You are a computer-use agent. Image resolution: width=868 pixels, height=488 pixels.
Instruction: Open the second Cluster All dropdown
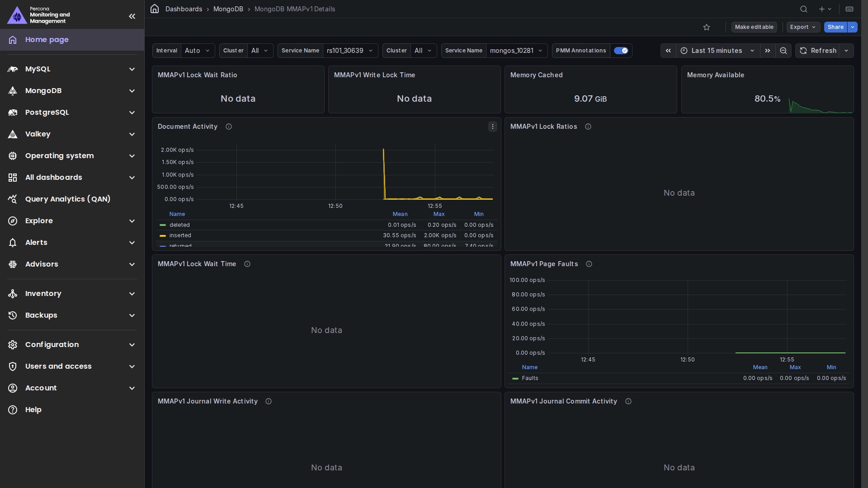(424, 51)
